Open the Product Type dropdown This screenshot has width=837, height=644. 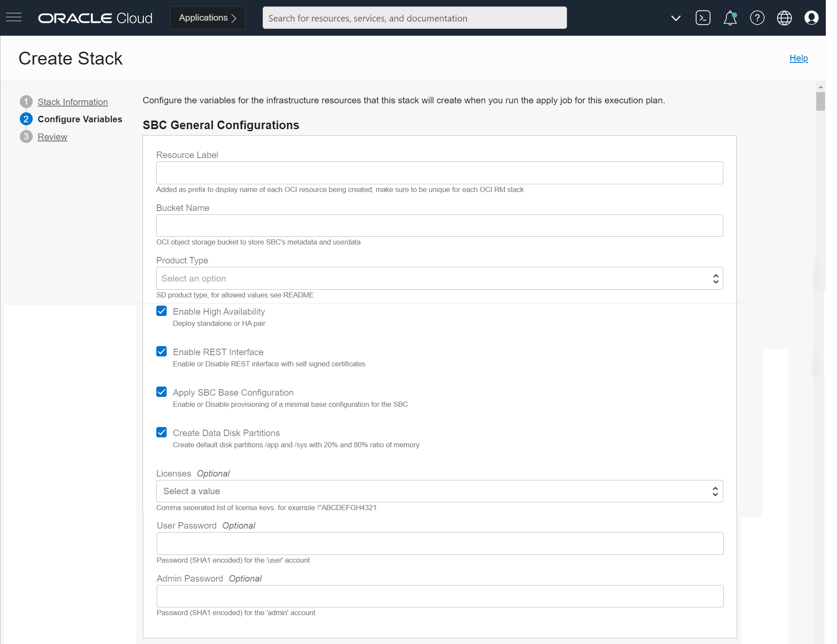(439, 279)
